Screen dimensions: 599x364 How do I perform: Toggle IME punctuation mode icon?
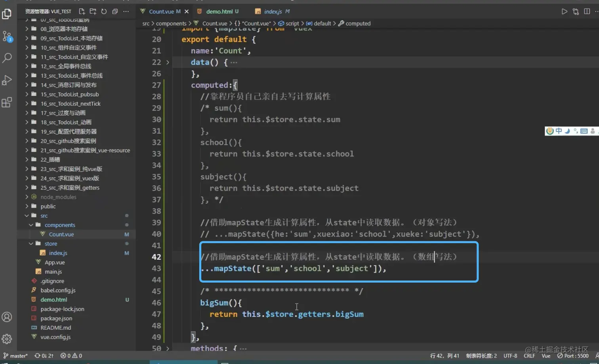coord(576,131)
